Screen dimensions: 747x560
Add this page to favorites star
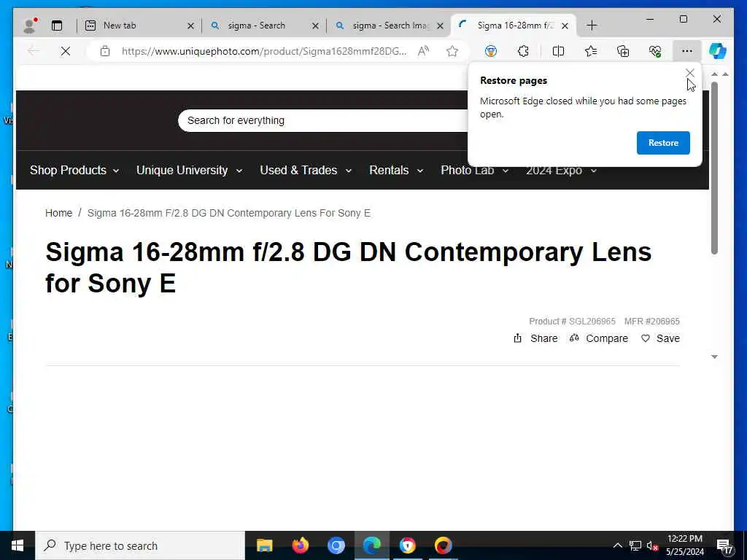(452, 51)
